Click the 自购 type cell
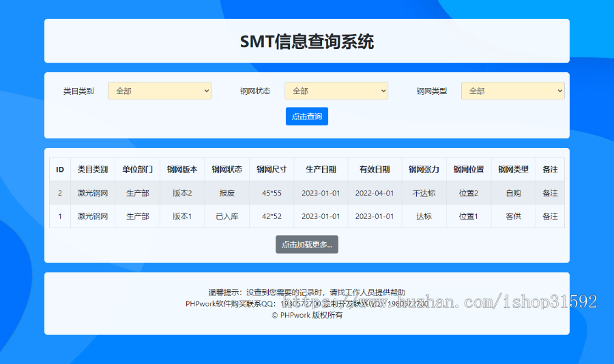The width and height of the screenshot is (614, 364). coord(513,193)
